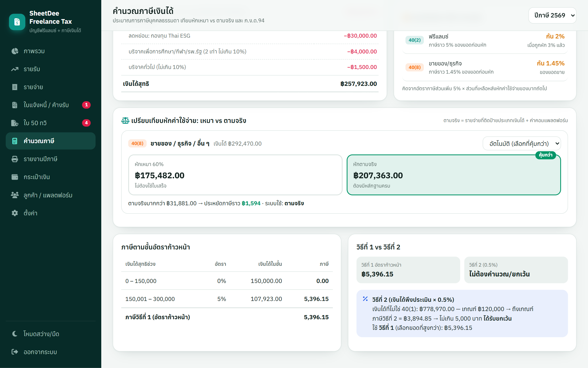Open ภาพรวม pie chart icon
This screenshot has height=368, width=588.
15,51
